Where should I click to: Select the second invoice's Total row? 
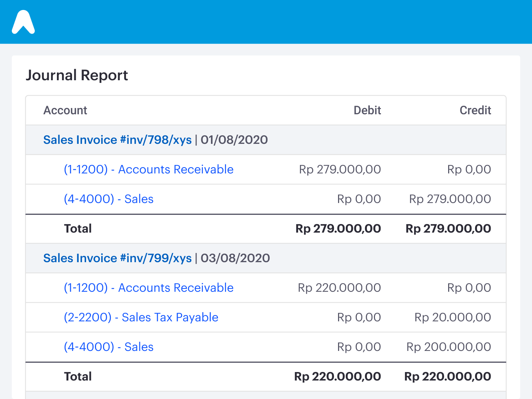point(78,376)
